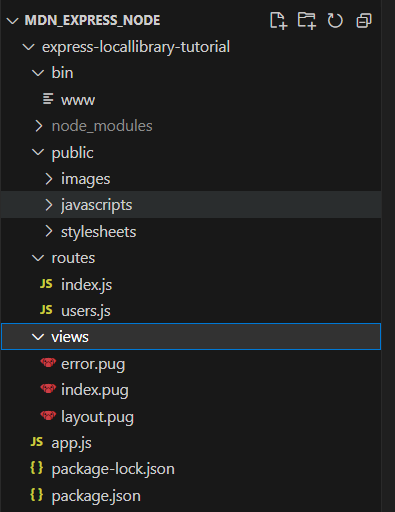
Task: Click the pug icon beside error.pug
Action: (48, 362)
